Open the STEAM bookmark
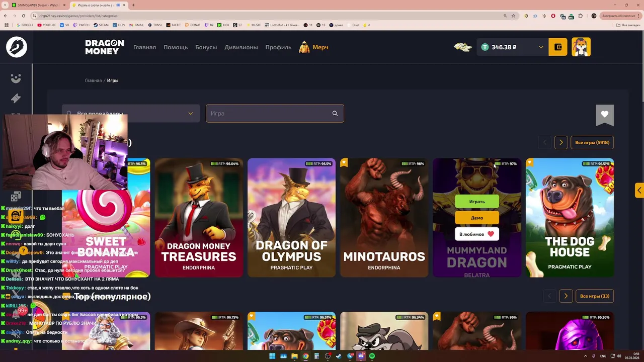 tap(101, 25)
